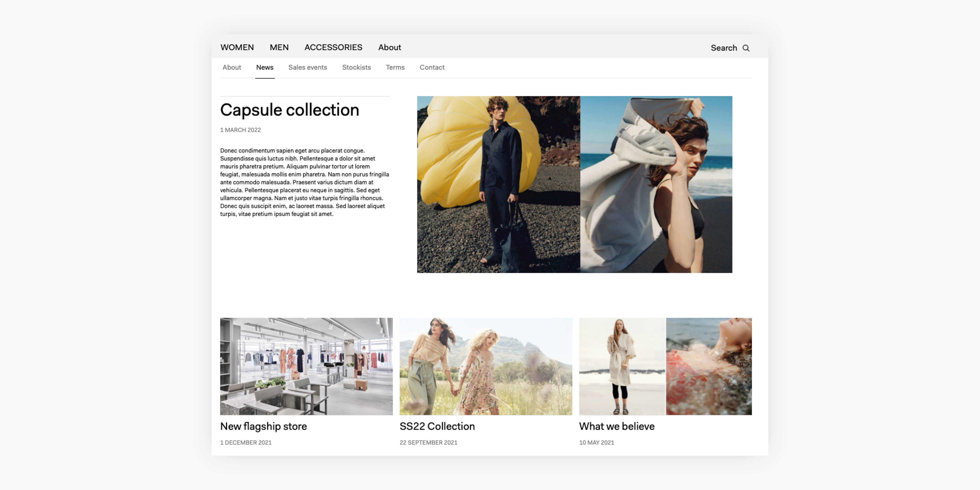Open the Search label in header
Image resolution: width=980 pixels, height=490 pixels.
(724, 48)
